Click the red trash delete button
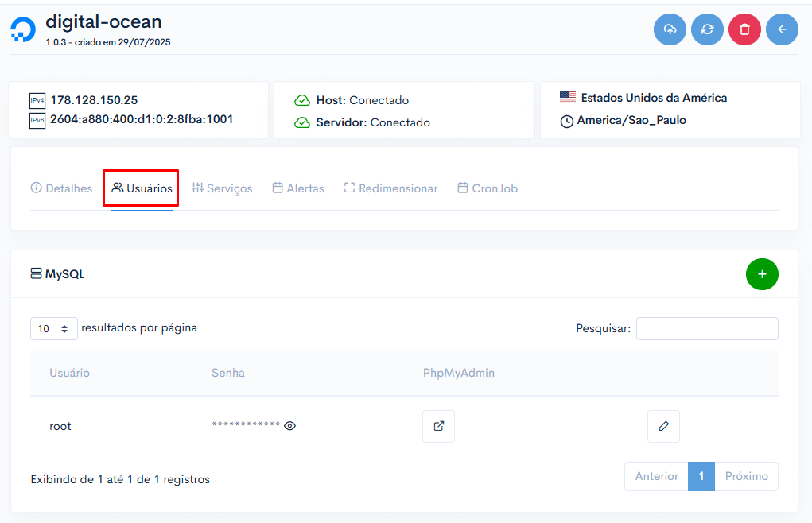 [x=744, y=29]
